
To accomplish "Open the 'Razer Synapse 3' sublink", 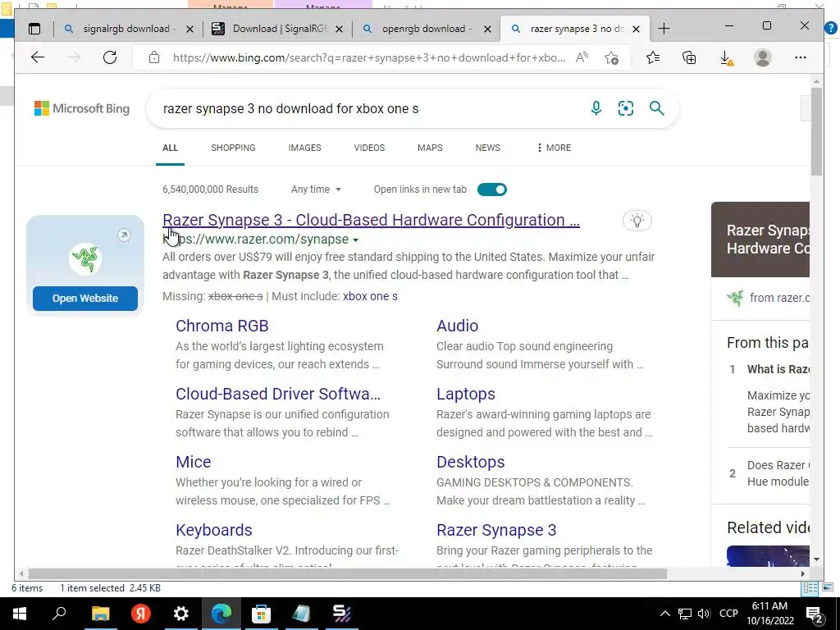I will (x=496, y=530).
